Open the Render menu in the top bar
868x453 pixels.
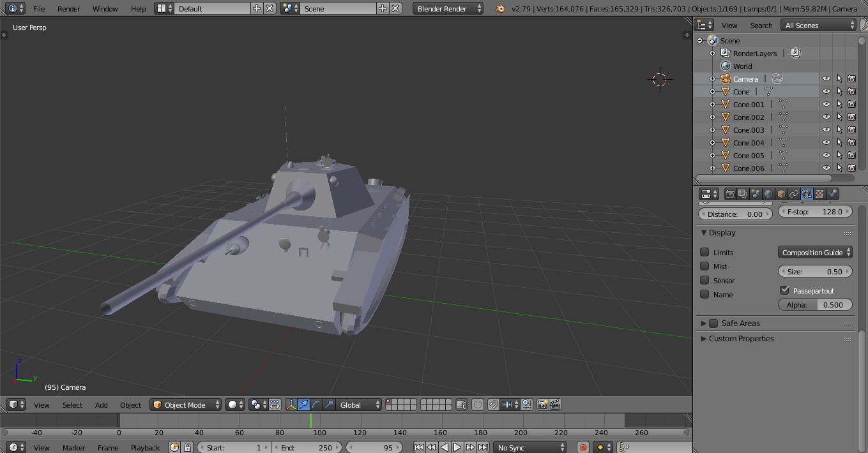(x=68, y=9)
